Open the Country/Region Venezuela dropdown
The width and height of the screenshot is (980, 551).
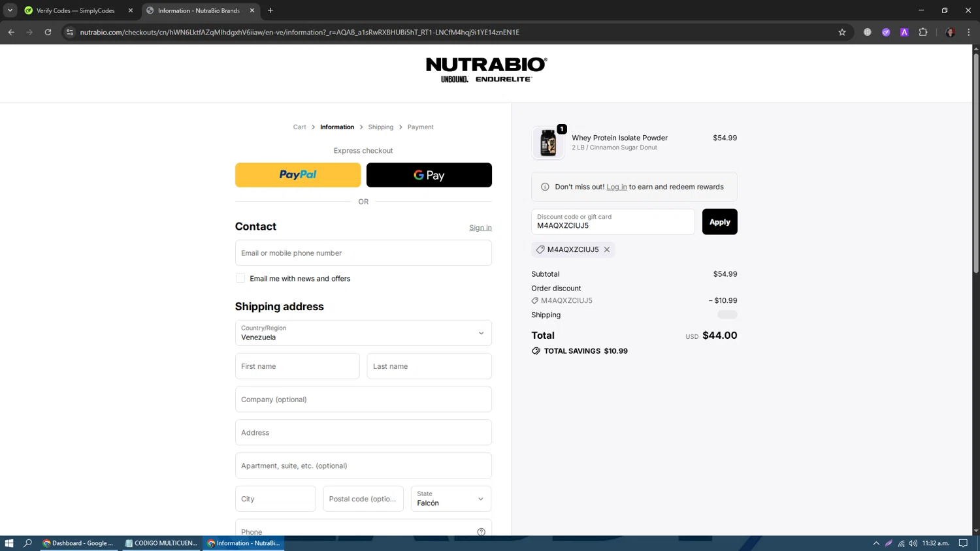coord(363,333)
